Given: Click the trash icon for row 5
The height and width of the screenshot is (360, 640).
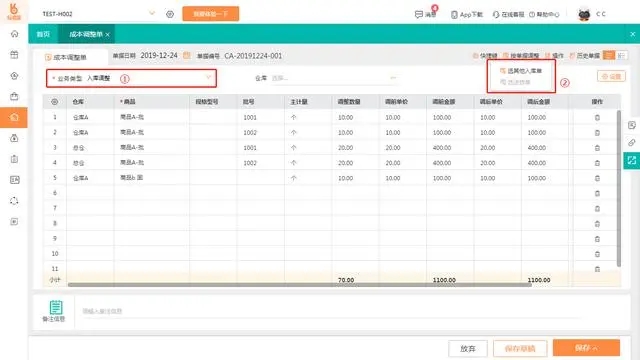Looking at the screenshot, I should 597,178.
